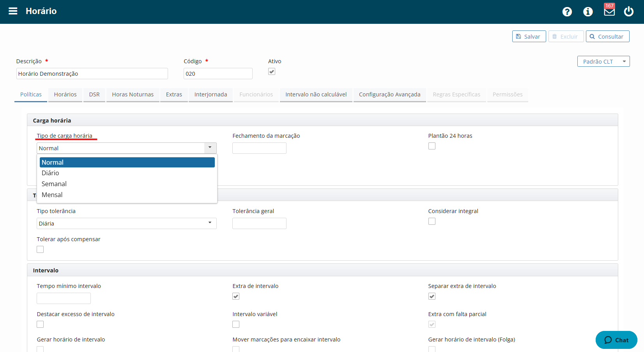The height and width of the screenshot is (352, 644).
Task: Open the Chat widget
Action: click(x=616, y=340)
